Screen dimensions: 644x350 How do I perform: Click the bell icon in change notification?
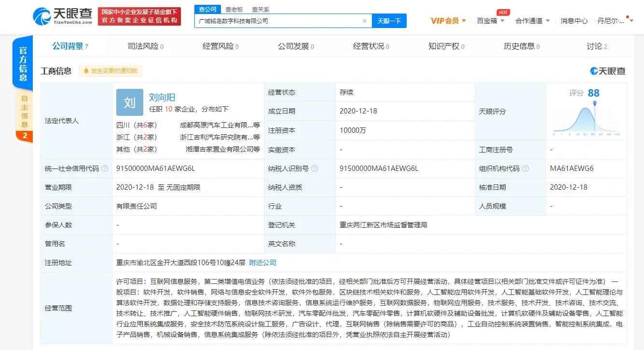pos(86,71)
